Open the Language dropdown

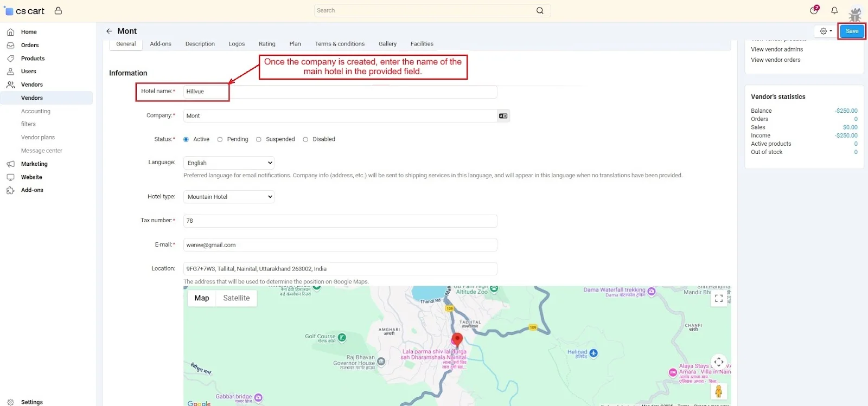tap(229, 163)
